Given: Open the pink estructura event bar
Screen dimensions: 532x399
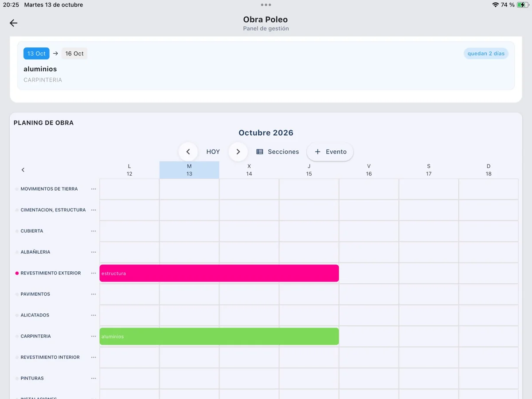Looking at the screenshot, I should tap(219, 273).
